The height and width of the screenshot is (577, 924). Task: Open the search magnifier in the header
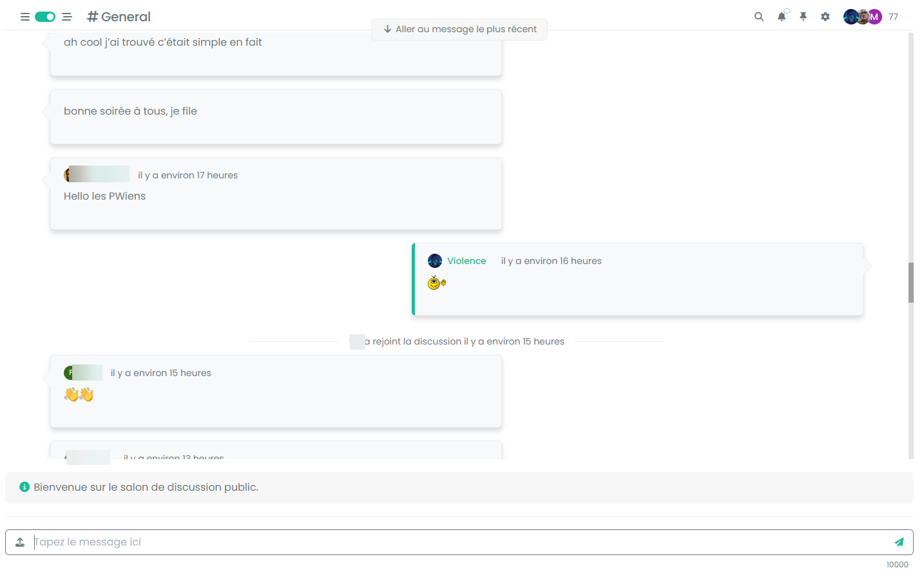759,17
